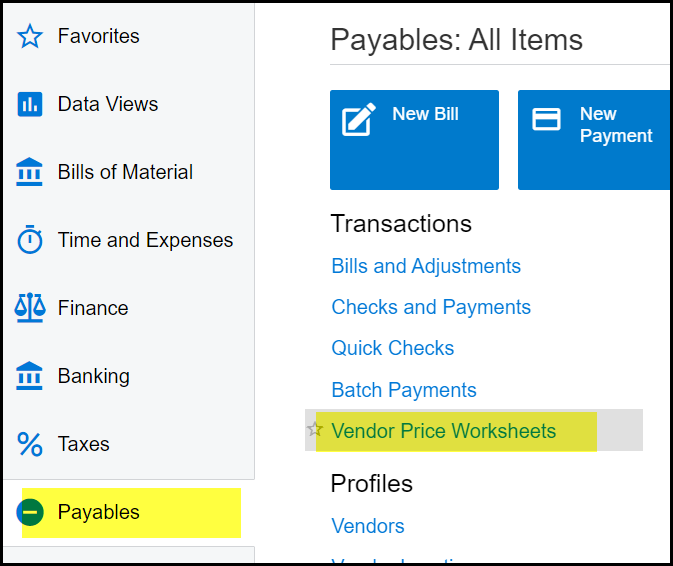Viewport: 673px width, 566px height.
Task: Click the Data Views chart icon
Action: tap(30, 104)
